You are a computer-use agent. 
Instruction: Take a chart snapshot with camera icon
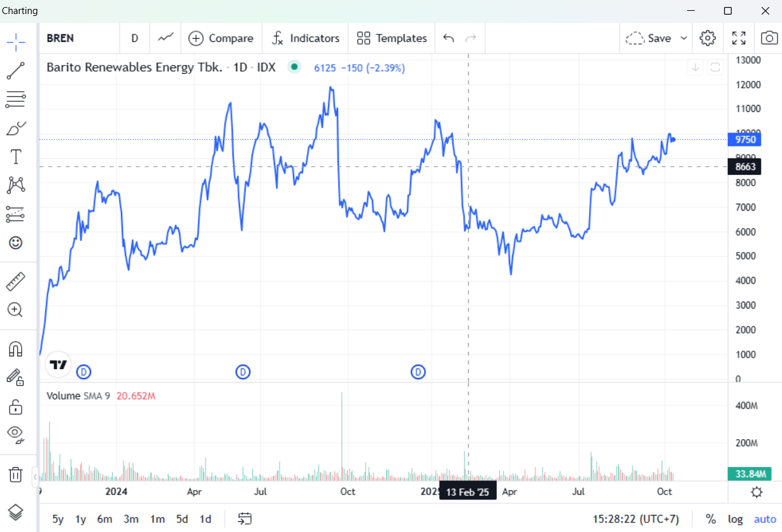(x=769, y=38)
